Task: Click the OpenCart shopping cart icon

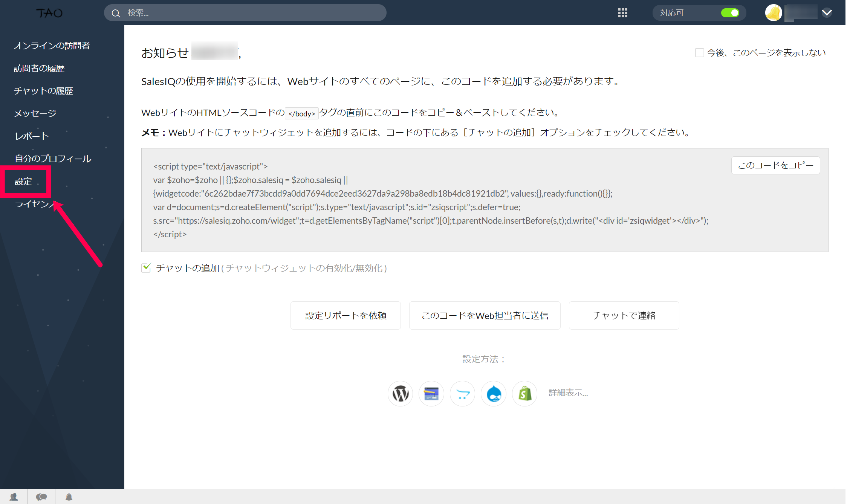Action: 462,393
